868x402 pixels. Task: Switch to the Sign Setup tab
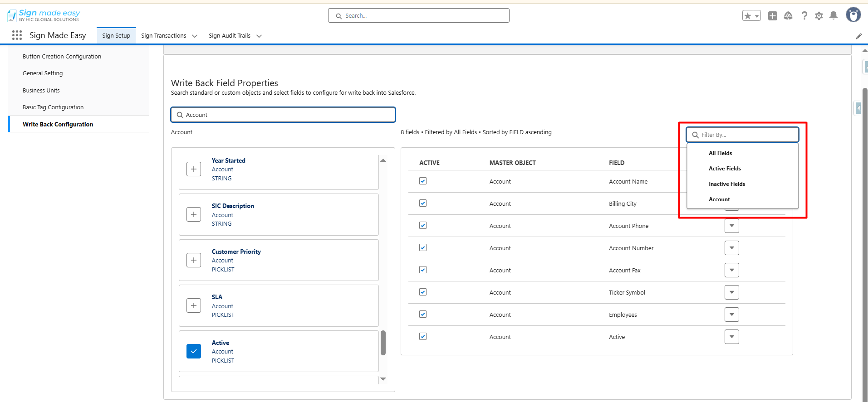coord(116,36)
